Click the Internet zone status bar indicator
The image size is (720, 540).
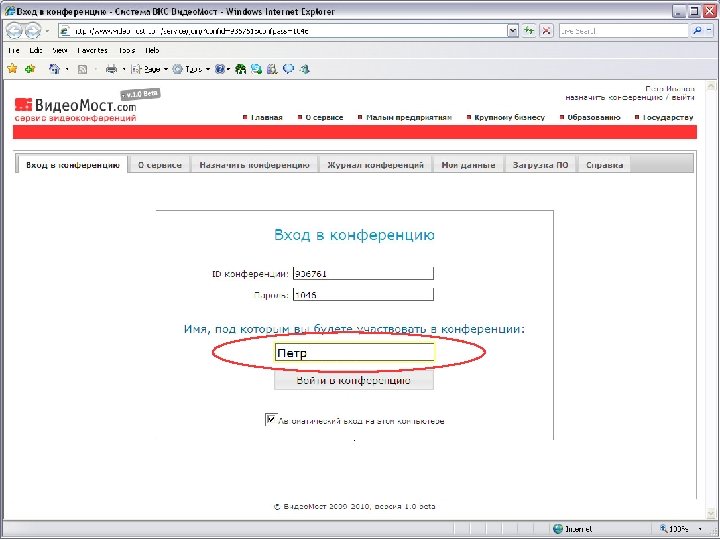pos(573,529)
